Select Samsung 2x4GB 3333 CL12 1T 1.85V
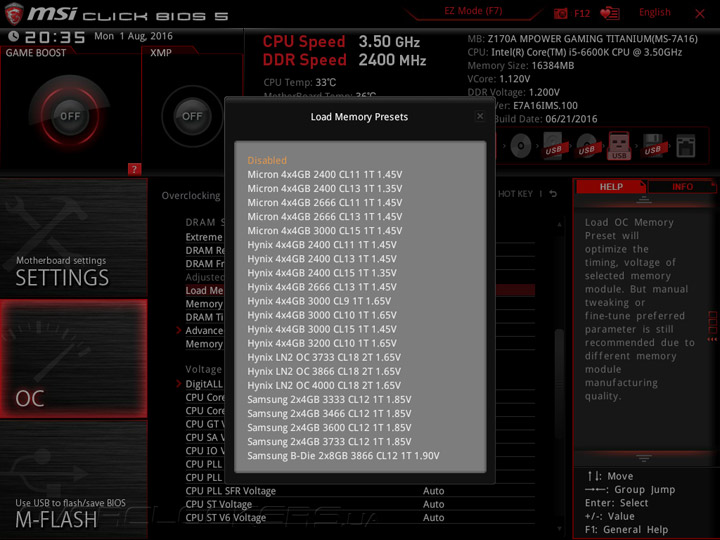The width and height of the screenshot is (720, 540). click(x=329, y=399)
